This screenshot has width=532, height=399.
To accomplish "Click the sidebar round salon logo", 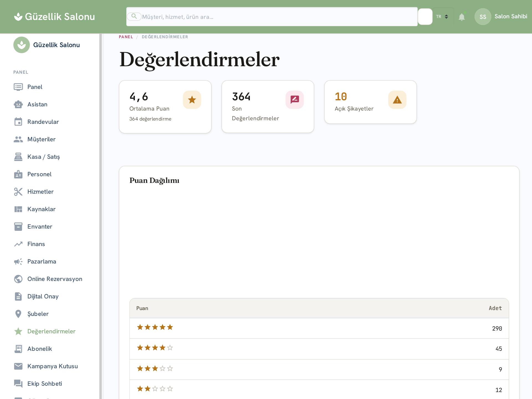I will coord(22,45).
